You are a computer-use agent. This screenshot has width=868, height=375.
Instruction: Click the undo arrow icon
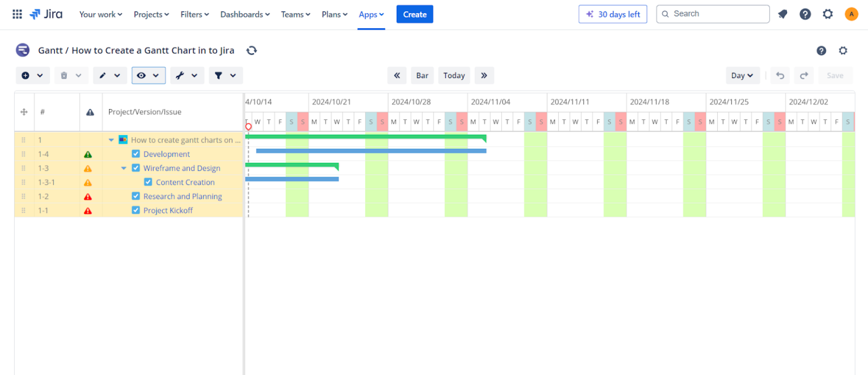pos(780,75)
